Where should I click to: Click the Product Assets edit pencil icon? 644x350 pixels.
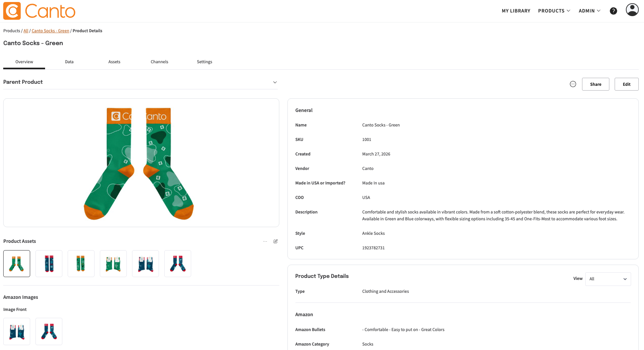coord(276,241)
